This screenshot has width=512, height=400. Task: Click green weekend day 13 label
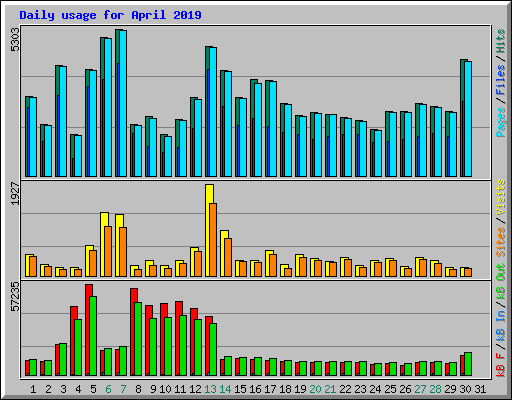pos(210,389)
